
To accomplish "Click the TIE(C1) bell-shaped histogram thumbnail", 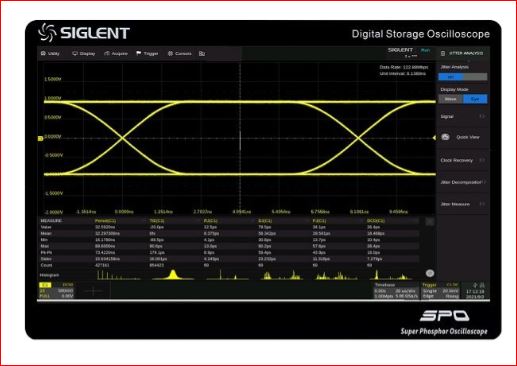I will pos(172,275).
